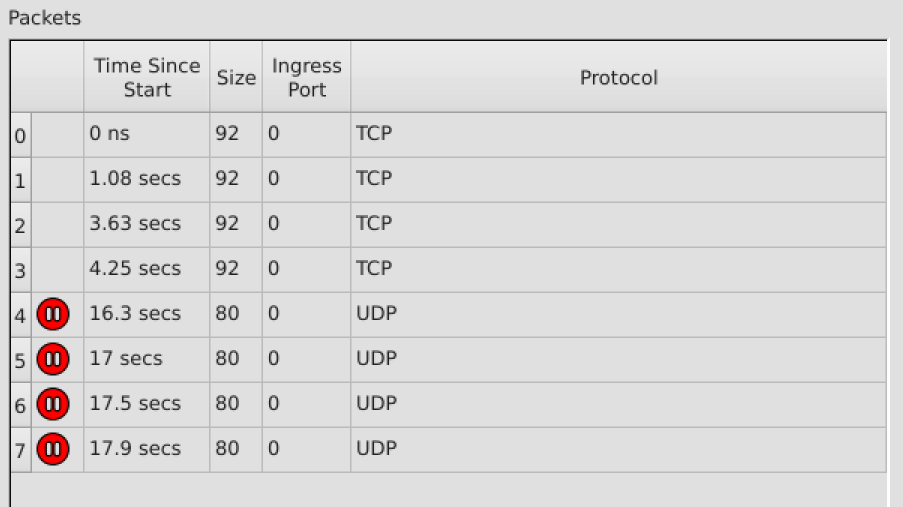The width and height of the screenshot is (903, 507).
Task: Sort by the Size column header
Action: tap(236, 78)
